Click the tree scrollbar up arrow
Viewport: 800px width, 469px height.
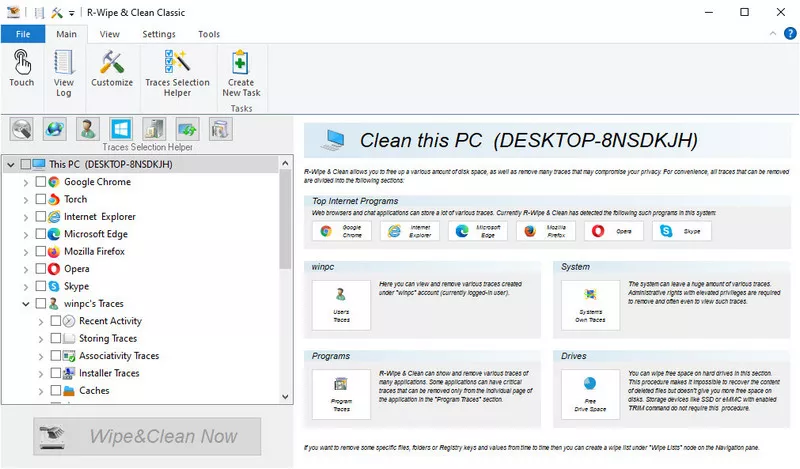285,163
